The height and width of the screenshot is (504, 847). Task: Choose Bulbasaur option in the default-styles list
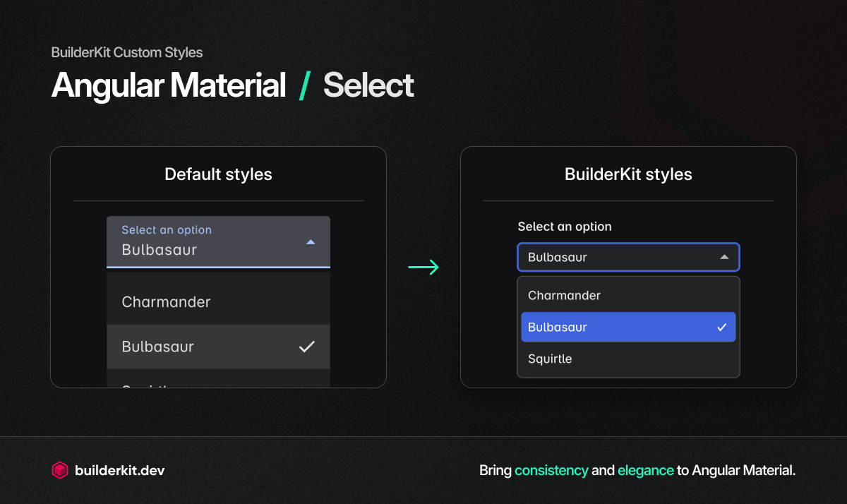(218, 347)
